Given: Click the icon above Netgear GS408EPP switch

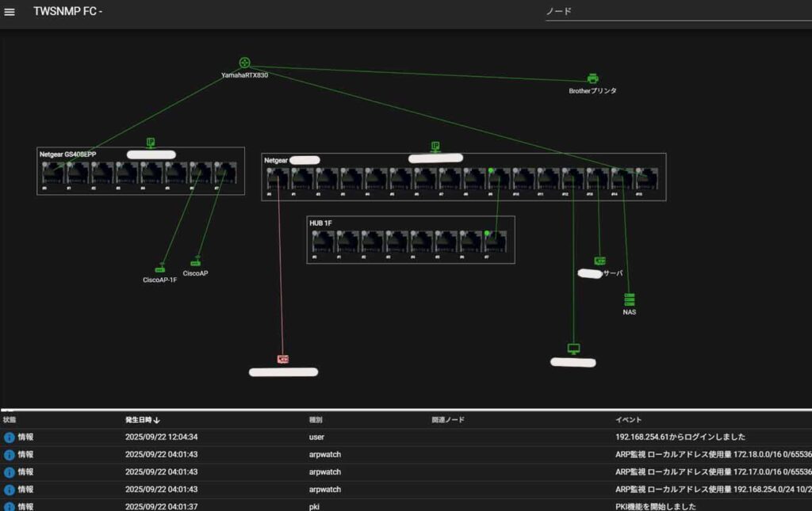Looking at the screenshot, I should click(151, 142).
